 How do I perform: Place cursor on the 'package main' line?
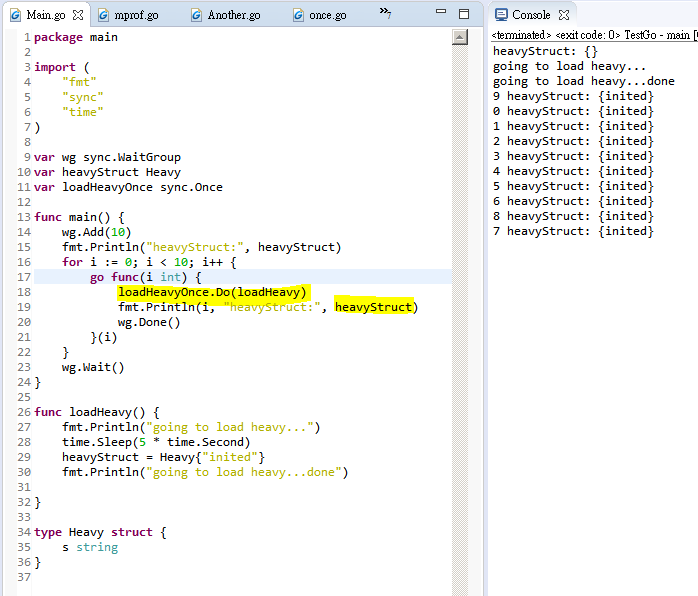76,37
